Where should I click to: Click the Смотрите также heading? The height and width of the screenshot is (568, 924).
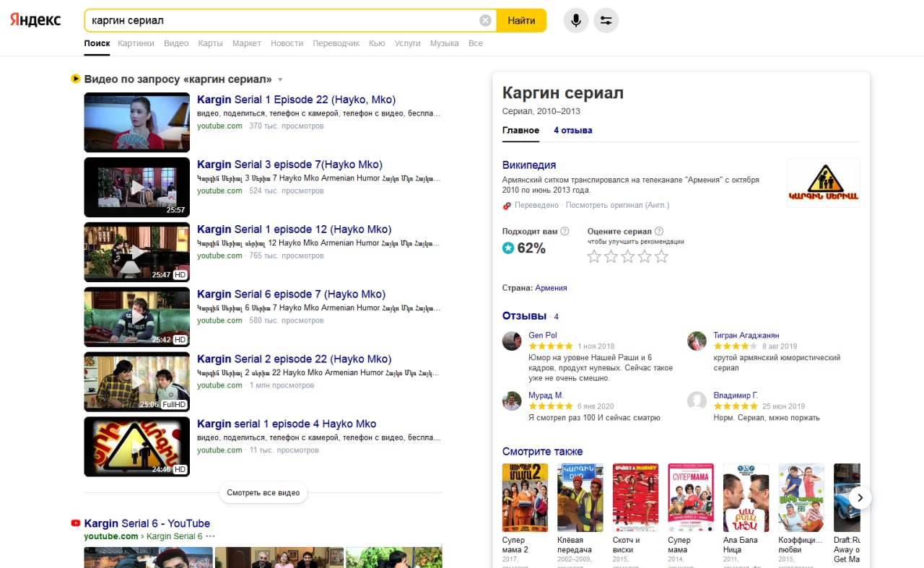click(x=543, y=452)
